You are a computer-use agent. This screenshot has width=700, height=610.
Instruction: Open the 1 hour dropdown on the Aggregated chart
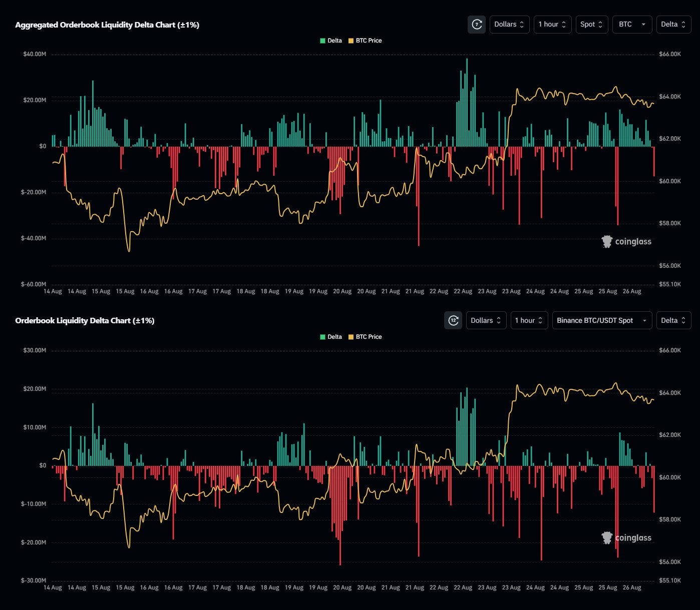552,24
